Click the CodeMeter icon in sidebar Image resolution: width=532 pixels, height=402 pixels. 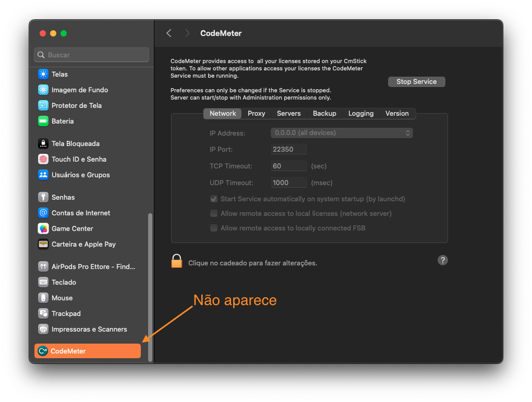[x=43, y=351]
